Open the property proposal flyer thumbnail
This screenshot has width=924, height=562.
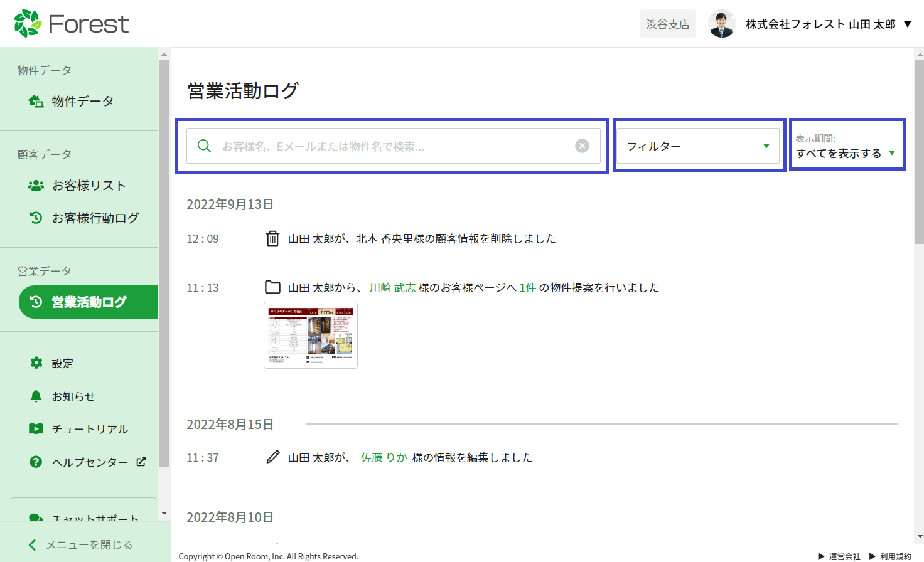(x=311, y=335)
